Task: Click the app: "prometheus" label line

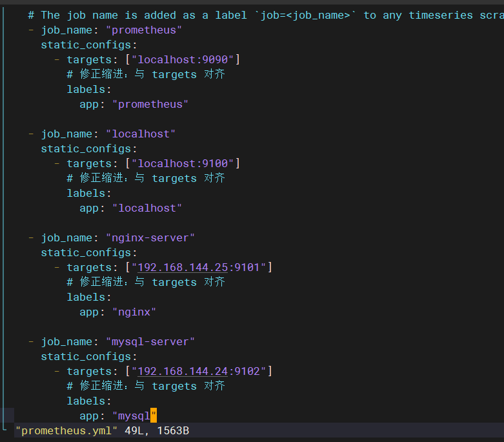Action: pyautogui.click(x=134, y=105)
